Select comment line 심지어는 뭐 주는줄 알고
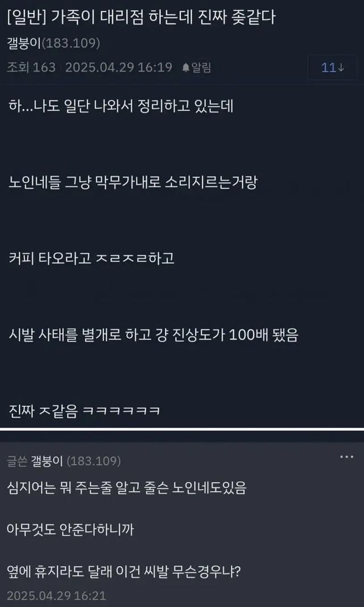This screenshot has height=607, width=364. [126, 489]
